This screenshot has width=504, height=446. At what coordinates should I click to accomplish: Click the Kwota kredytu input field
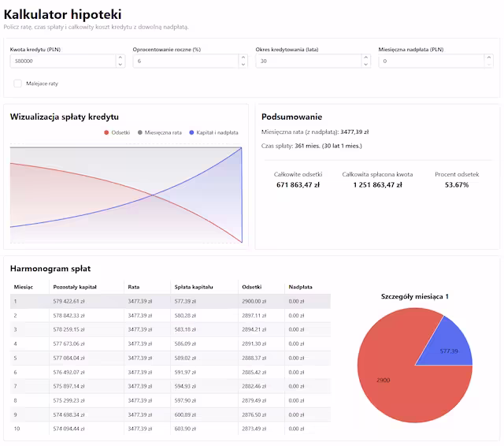(x=61, y=61)
